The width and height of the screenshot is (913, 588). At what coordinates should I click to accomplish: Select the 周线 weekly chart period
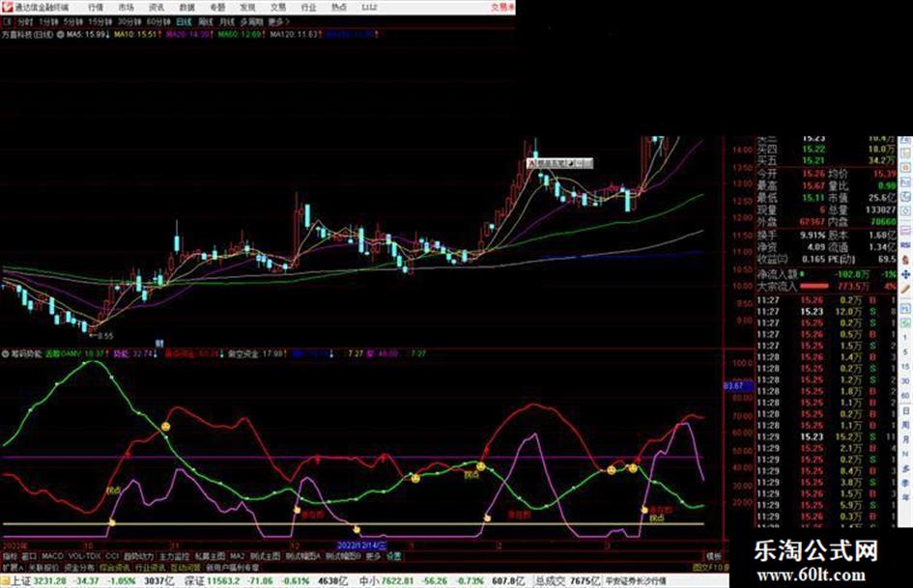tap(206, 21)
